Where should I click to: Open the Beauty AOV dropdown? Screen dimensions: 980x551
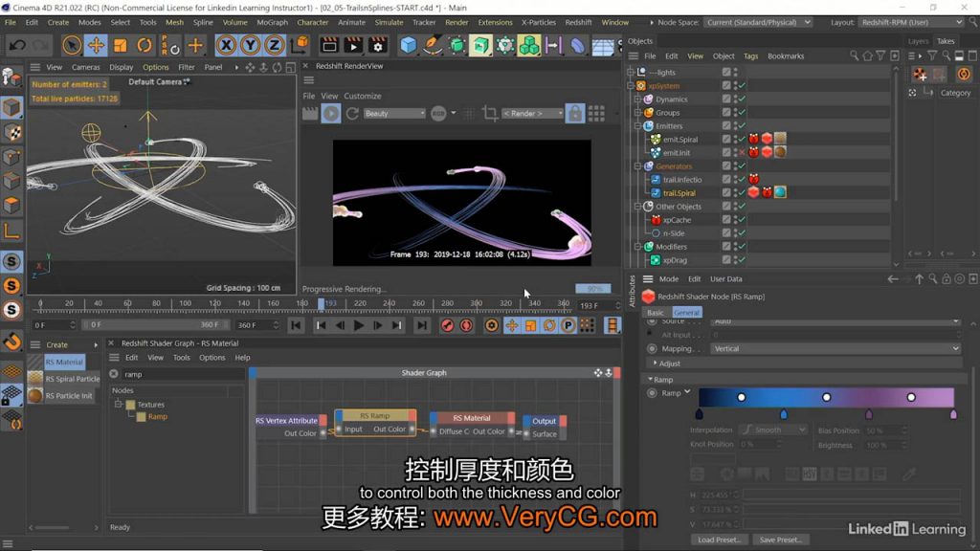pos(394,113)
